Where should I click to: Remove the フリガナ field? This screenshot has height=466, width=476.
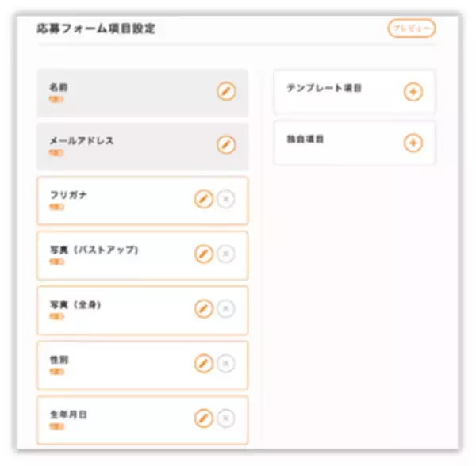point(225,200)
